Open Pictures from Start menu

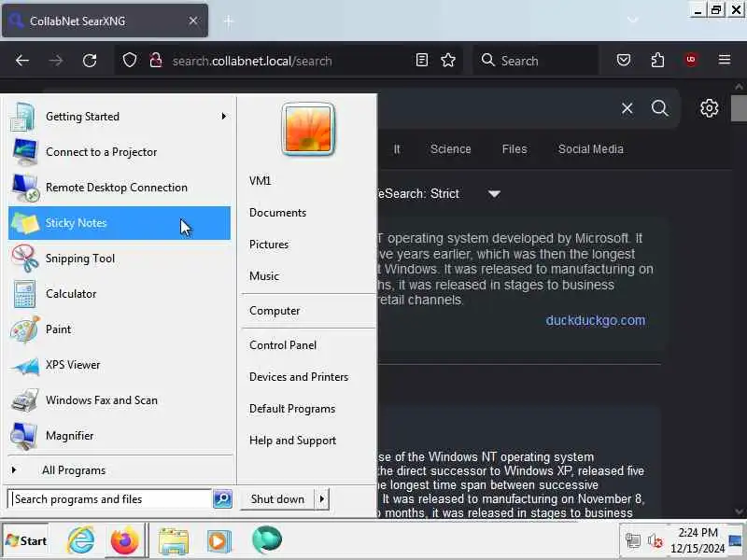[269, 245]
